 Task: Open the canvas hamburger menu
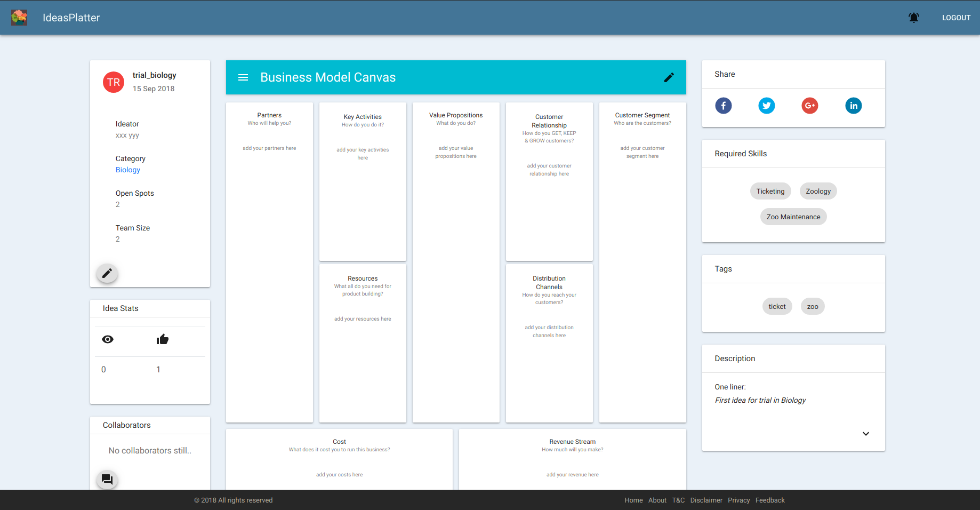(x=243, y=77)
